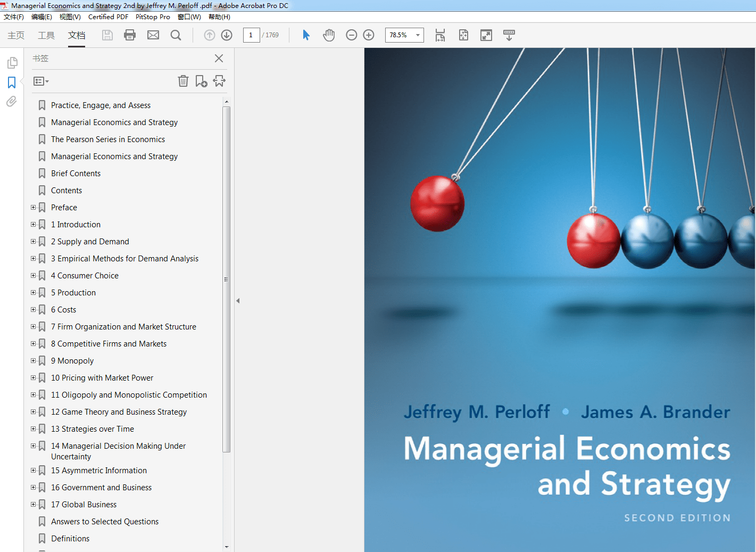Open the Search tool via magnifier icon
The image size is (756, 552).
click(x=176, y=35)
